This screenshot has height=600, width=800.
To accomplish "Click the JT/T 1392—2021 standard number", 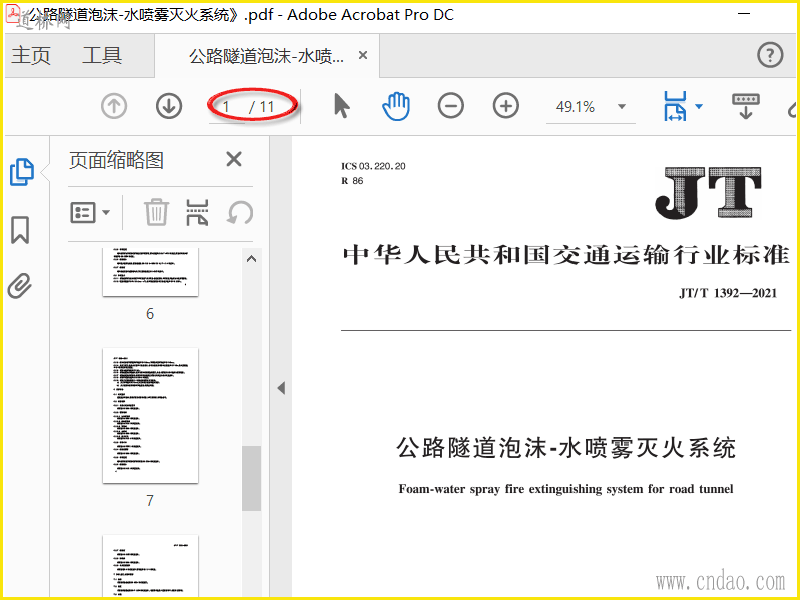I will (728, 293).
